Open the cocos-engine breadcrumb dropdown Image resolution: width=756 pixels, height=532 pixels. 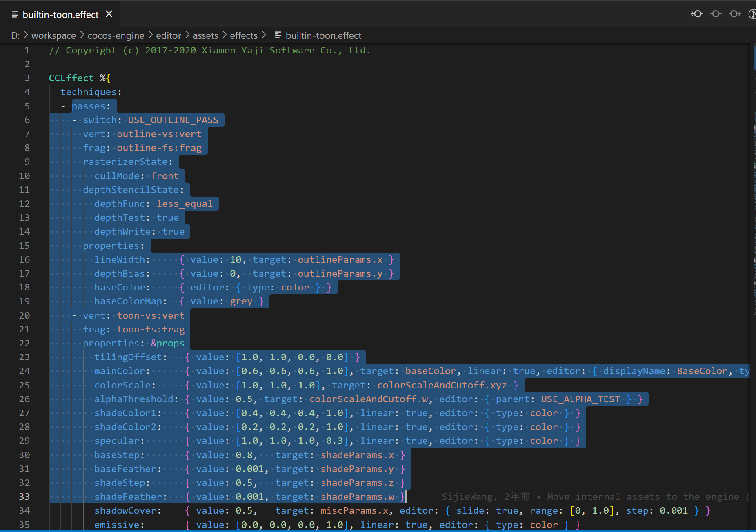click(116, 35)
